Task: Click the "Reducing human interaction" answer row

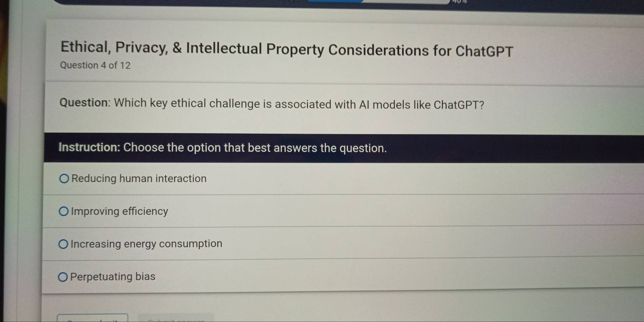Action: point(245,179)
